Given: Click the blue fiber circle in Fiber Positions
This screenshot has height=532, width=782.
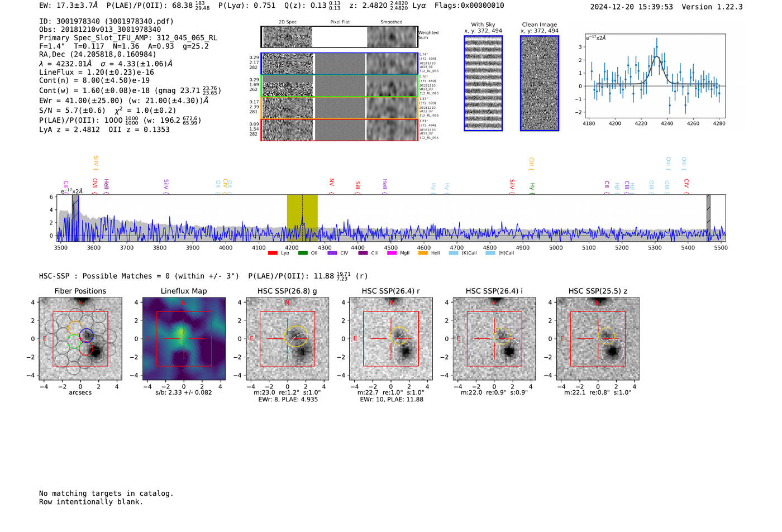Looking at the screenshot, I should click(x=87, y=336).
